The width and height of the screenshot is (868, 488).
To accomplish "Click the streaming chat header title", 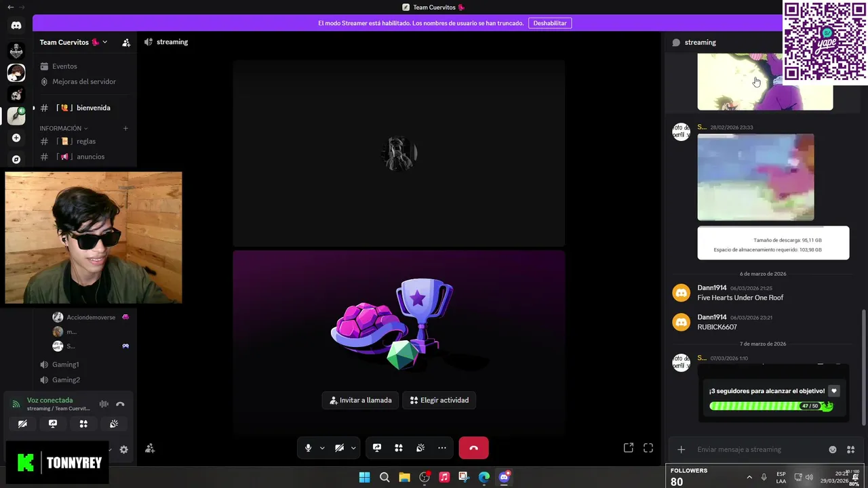I will [x=700, y=42].
